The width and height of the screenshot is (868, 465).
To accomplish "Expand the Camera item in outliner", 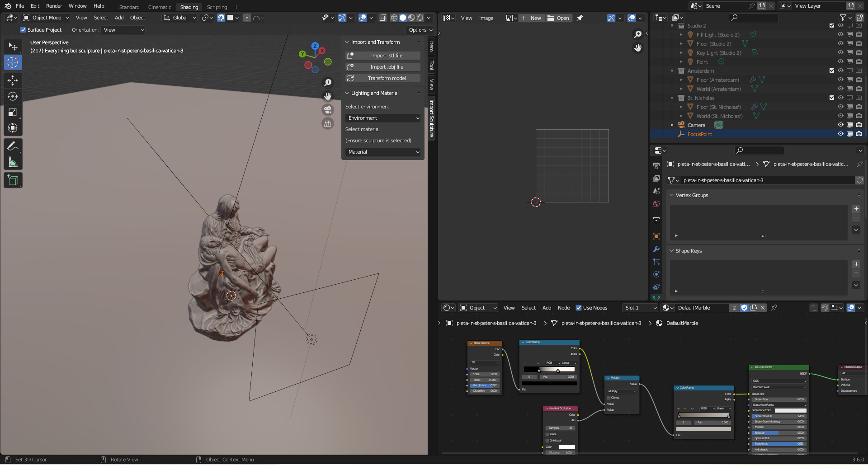I will pyautogui.click(x=672, y=125).
